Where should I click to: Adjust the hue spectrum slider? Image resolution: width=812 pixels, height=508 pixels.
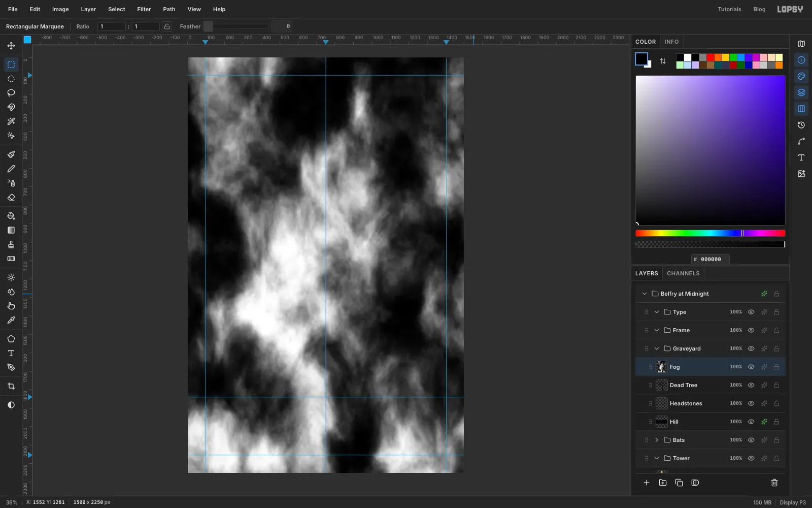[x=710, y=233]
